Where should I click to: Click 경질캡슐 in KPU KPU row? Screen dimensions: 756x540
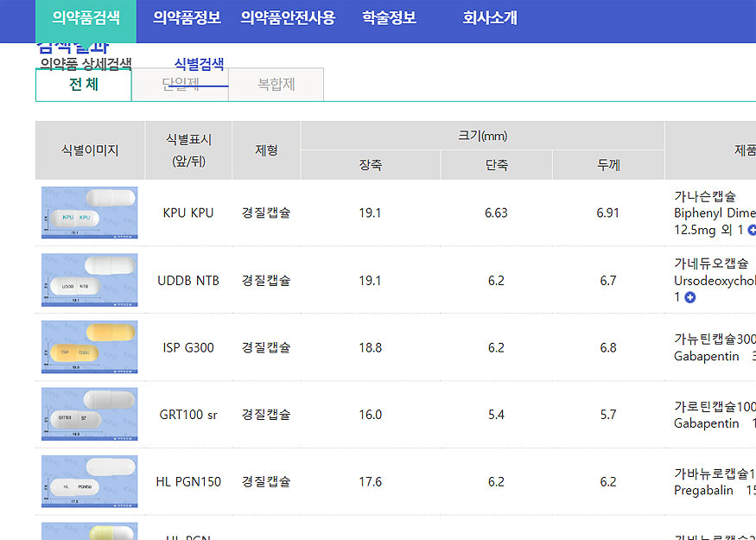(x=266, y=213)
